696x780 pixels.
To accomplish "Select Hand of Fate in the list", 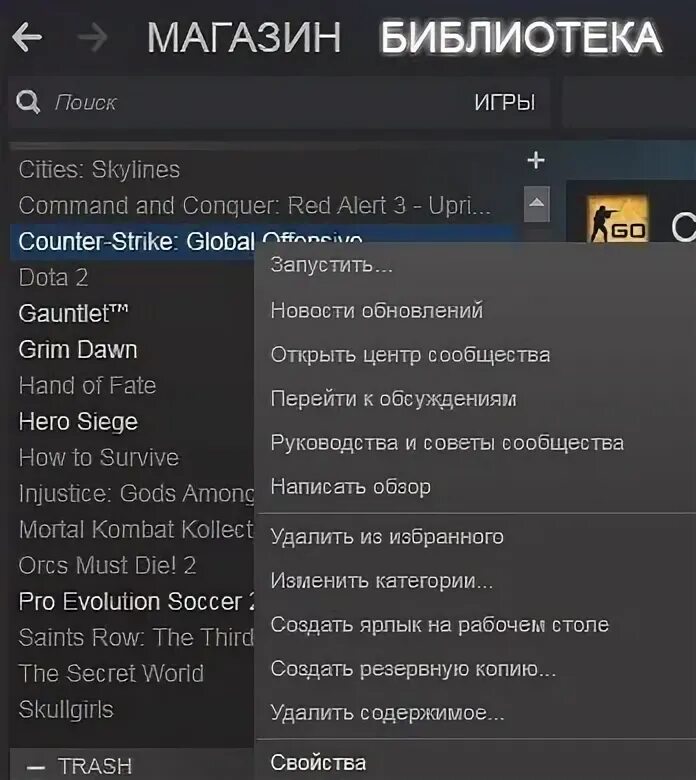I will 88,386.
